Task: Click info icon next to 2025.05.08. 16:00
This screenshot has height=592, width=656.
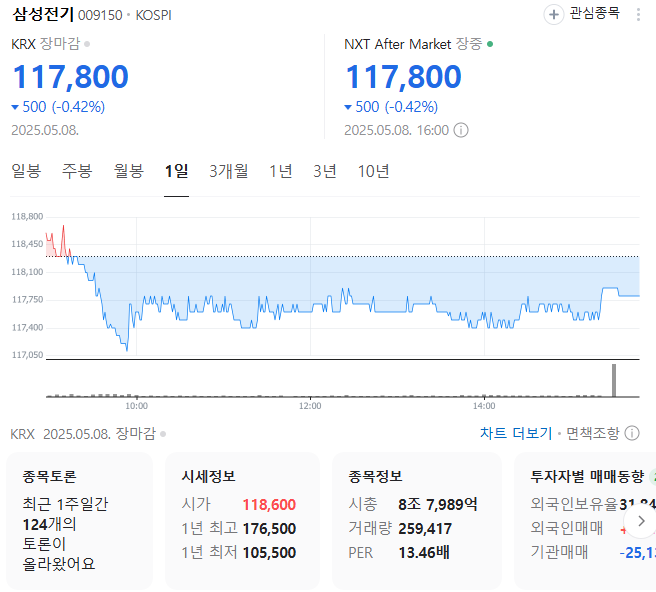Action: 461,130
